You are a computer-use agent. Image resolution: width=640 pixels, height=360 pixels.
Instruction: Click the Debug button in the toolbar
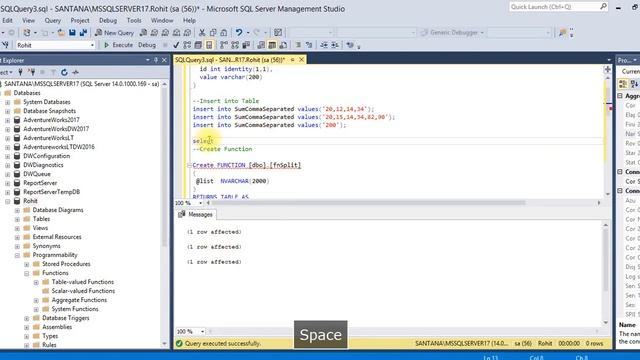(x=147, y=45)
